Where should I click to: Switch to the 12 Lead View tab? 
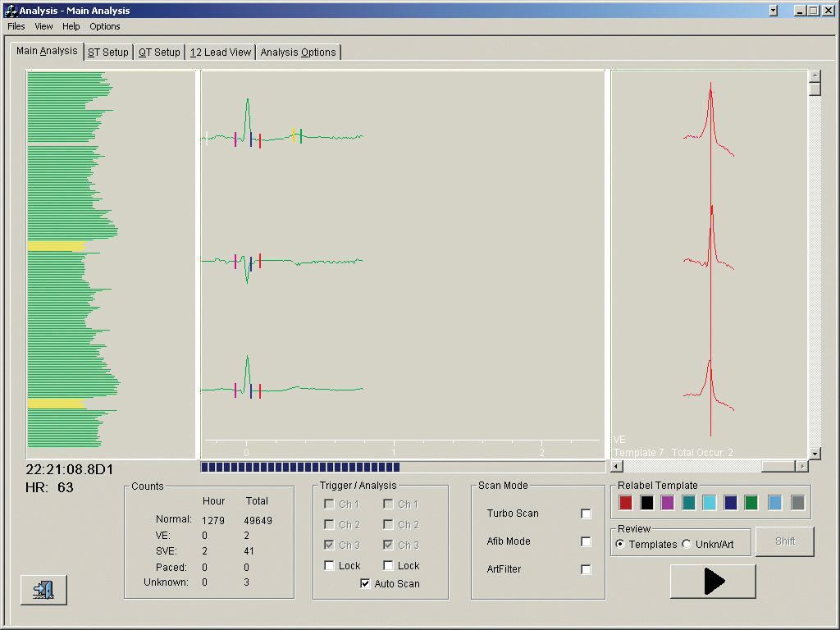[x=221, y=52]
